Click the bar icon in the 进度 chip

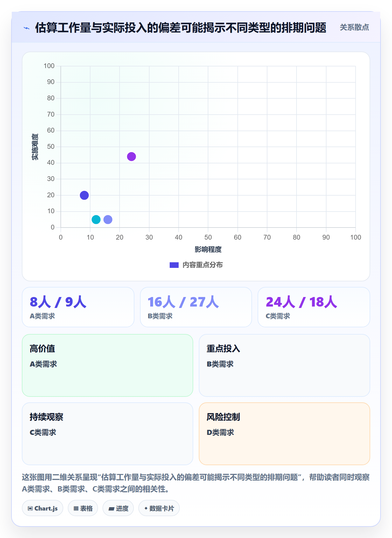click(111, 509)
